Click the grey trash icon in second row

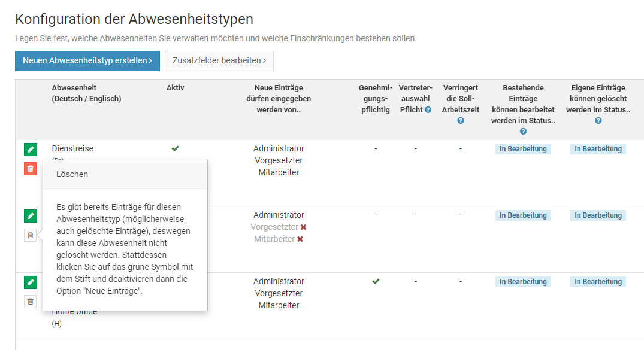[x=31, y=235]
